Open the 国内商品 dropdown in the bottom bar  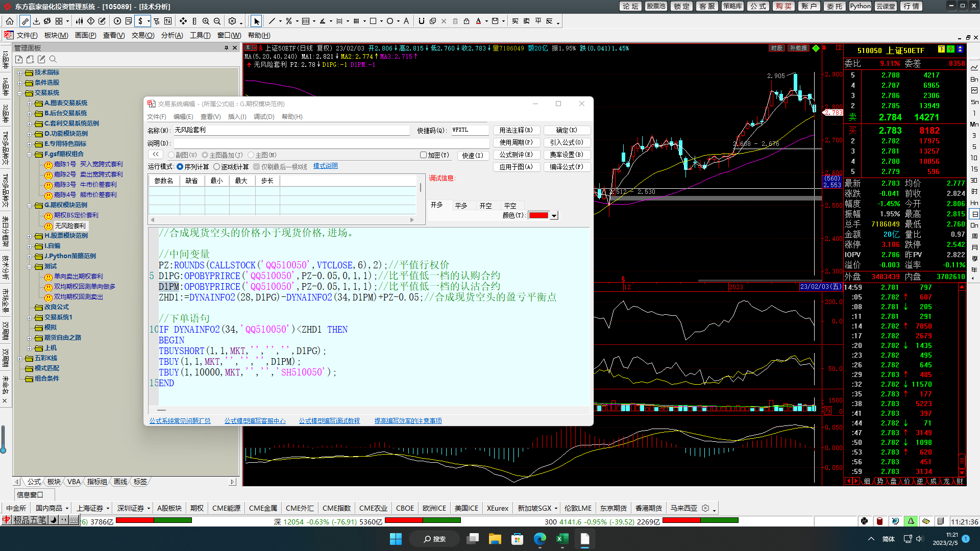pyautogui.click(x=67, y=508)
